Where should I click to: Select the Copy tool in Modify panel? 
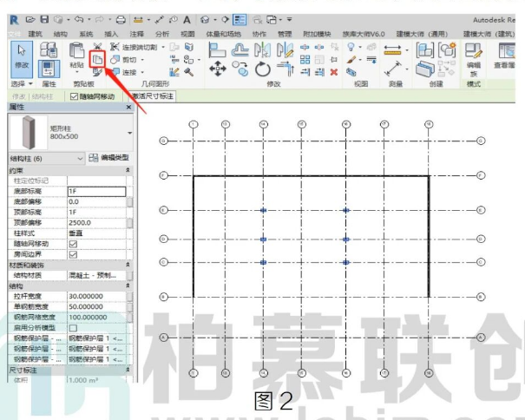240,69
